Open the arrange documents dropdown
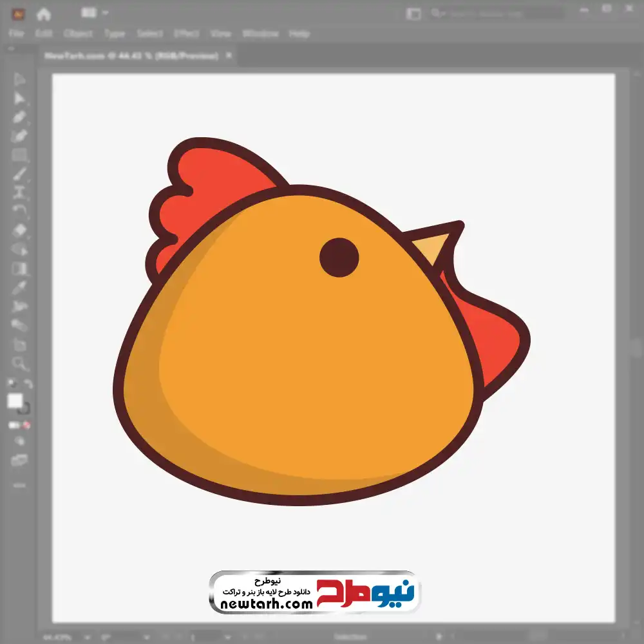 [x=95, y=13]
